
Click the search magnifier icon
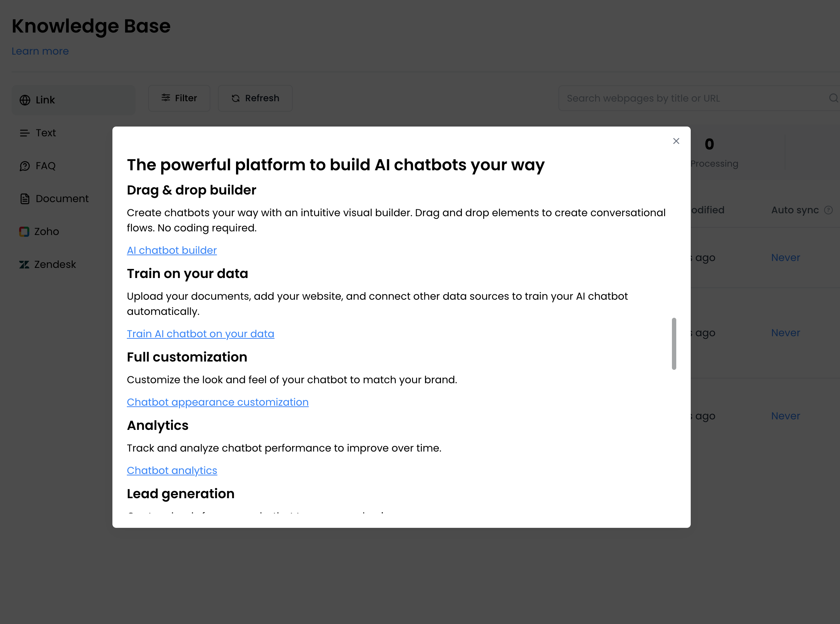(833, 98)
